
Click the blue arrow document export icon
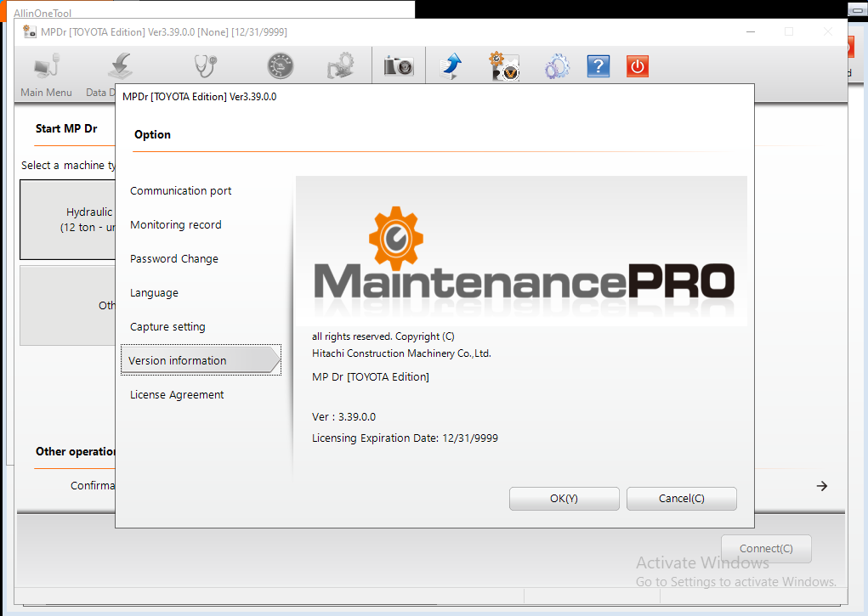click(451, 66)
